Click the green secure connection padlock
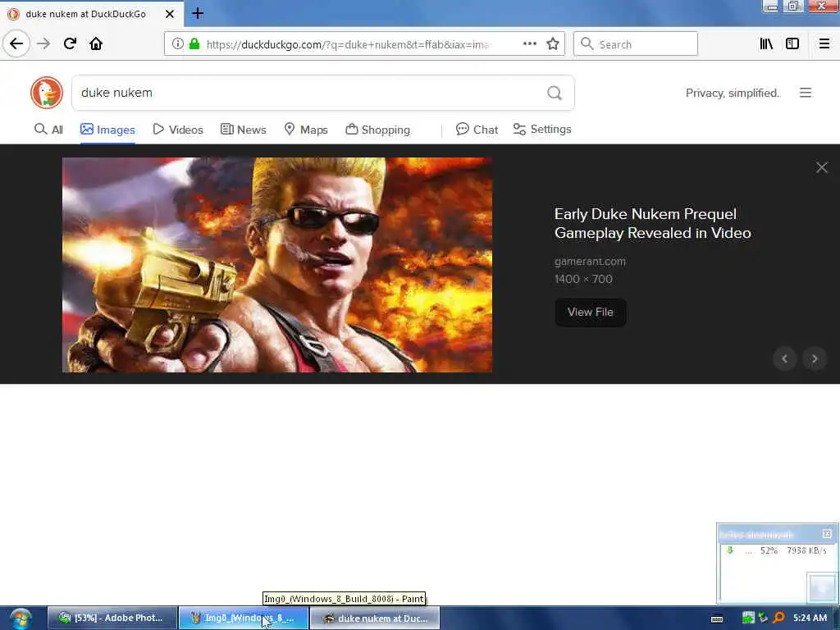 coord(194,44)
